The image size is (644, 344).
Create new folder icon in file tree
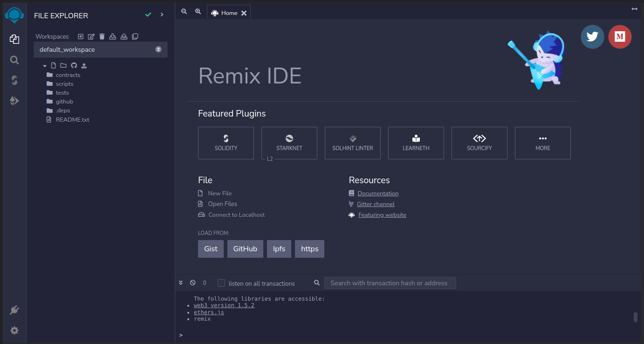click(63, 66)
